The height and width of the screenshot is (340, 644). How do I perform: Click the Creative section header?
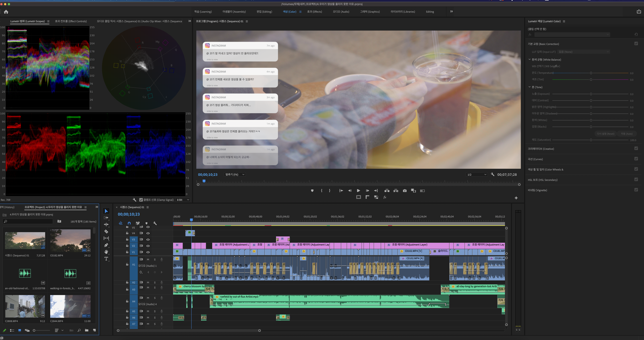click(541, 149)
